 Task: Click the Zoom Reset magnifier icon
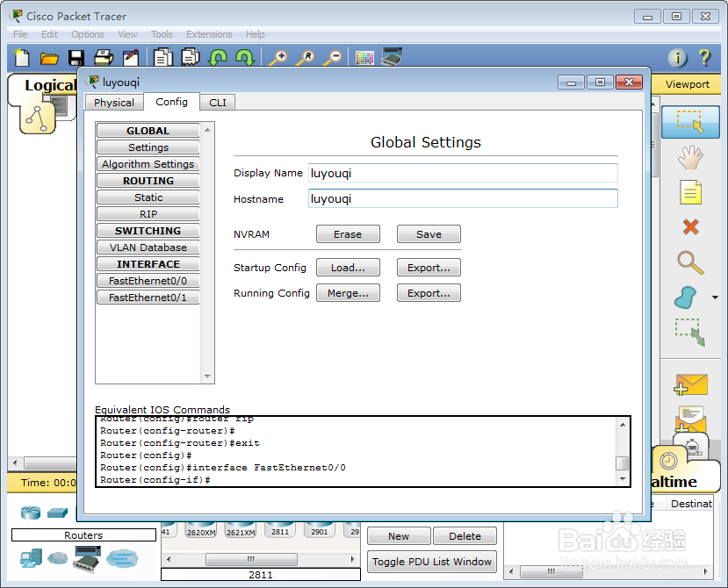point(306,58)
